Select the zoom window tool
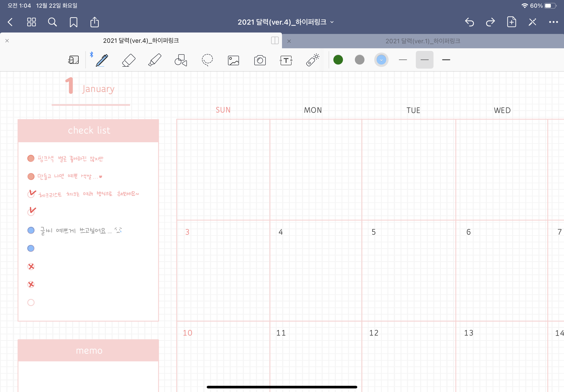 (73, 60)
